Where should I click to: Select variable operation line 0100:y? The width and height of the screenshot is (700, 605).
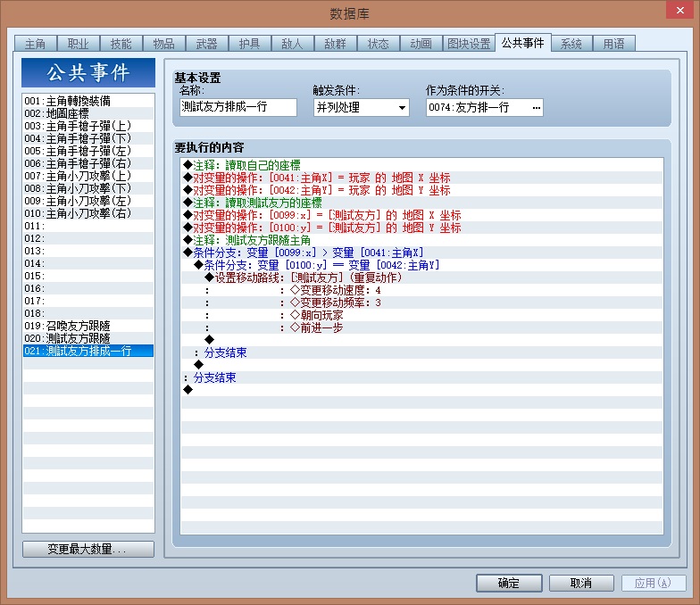421,228
